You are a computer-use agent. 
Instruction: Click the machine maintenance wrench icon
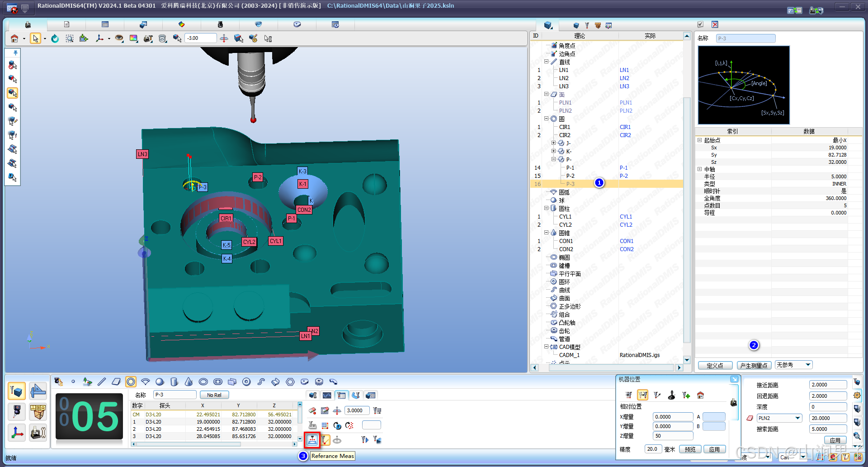point(38,433)
